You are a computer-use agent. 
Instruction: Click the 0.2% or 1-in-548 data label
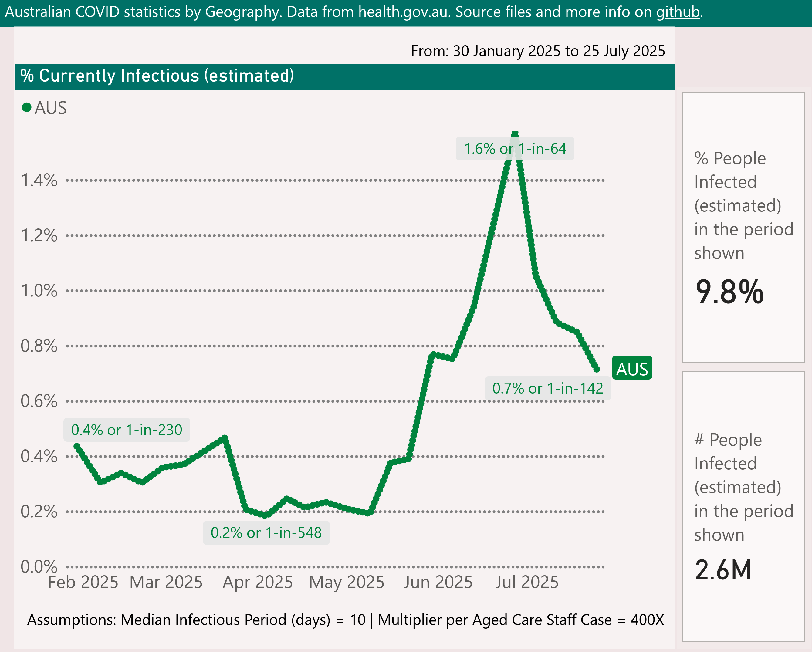(266, 532)
